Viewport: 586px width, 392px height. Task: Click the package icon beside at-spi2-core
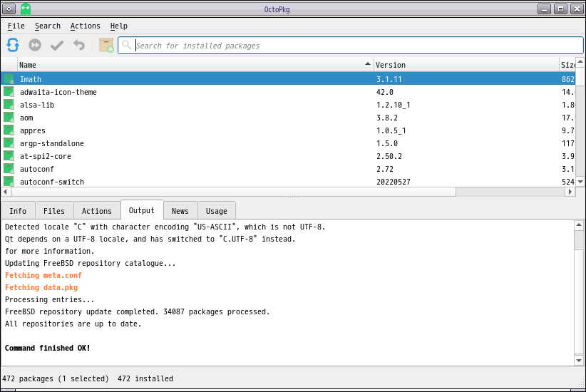point(9,156)
